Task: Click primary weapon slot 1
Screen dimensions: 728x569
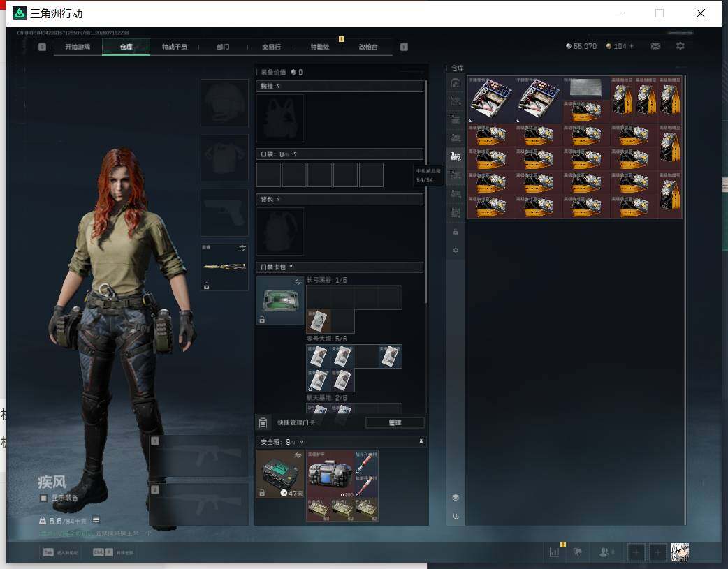Action: (x=199, y=456)
